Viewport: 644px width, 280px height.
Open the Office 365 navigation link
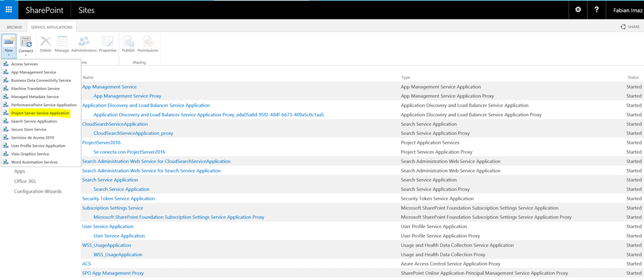point(26,181)
